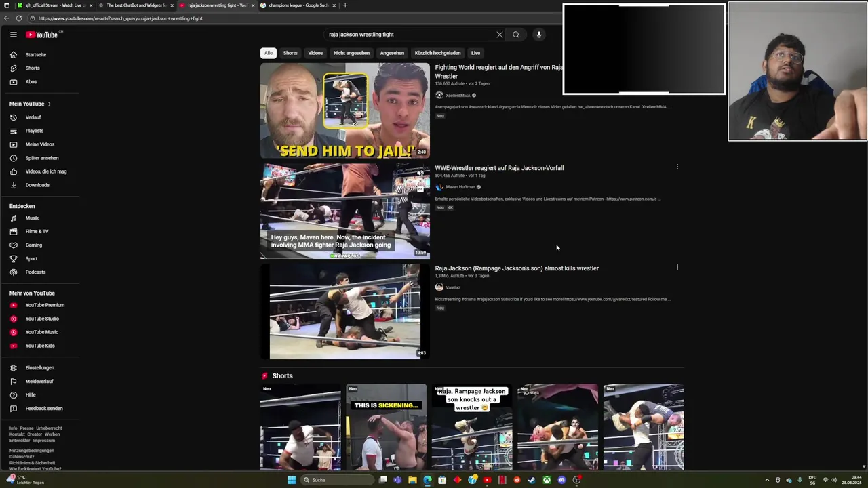Click the browser address bar URL

tap(121, 18)
